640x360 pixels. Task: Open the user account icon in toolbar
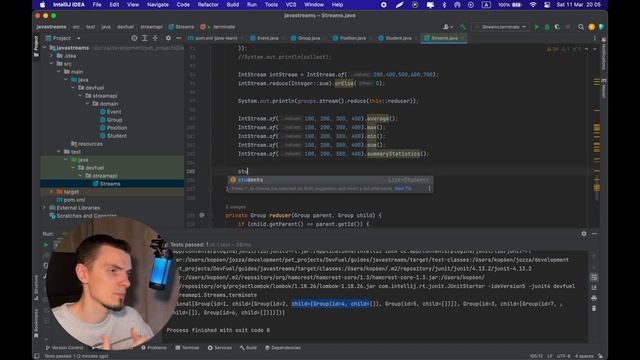click(x=447, y=27)
